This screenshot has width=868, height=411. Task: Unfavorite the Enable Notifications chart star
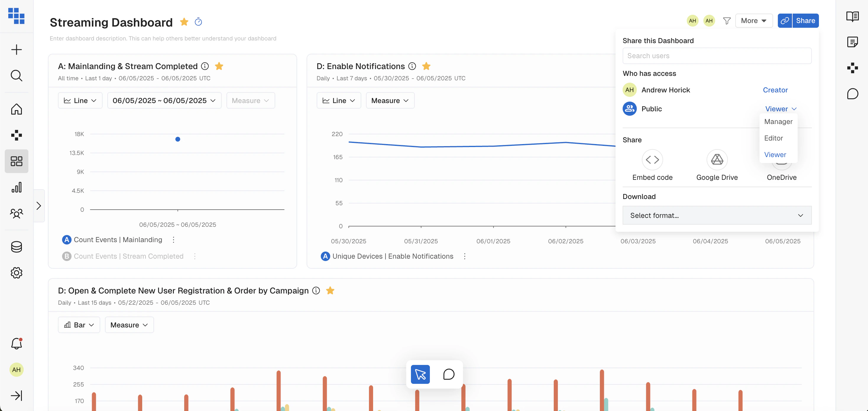426,66
